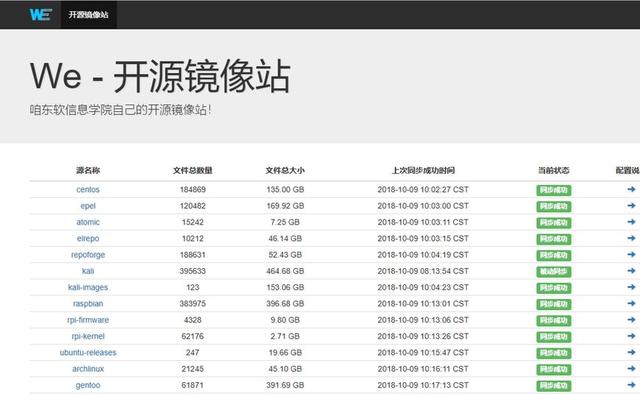Image resolution: width=640 pixels, height=394 pixels.
Task: Go to the rpi-firmware mirror
Action: point(88,320)
